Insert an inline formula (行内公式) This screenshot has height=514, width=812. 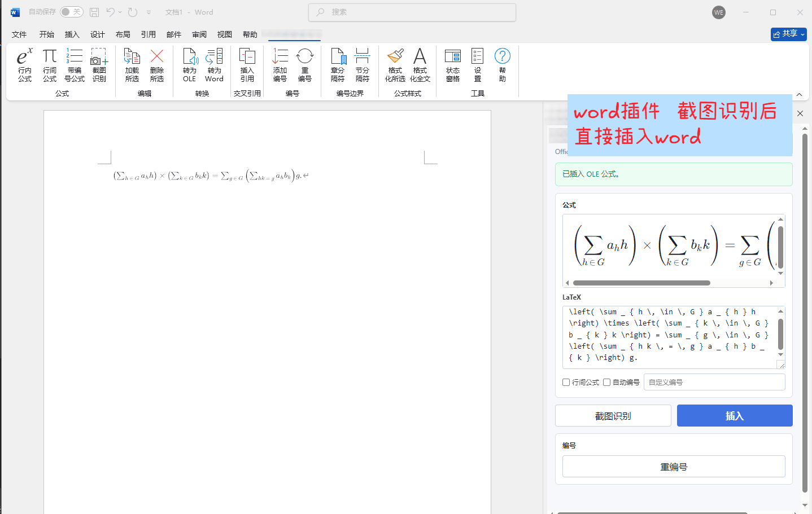(24, 65)
